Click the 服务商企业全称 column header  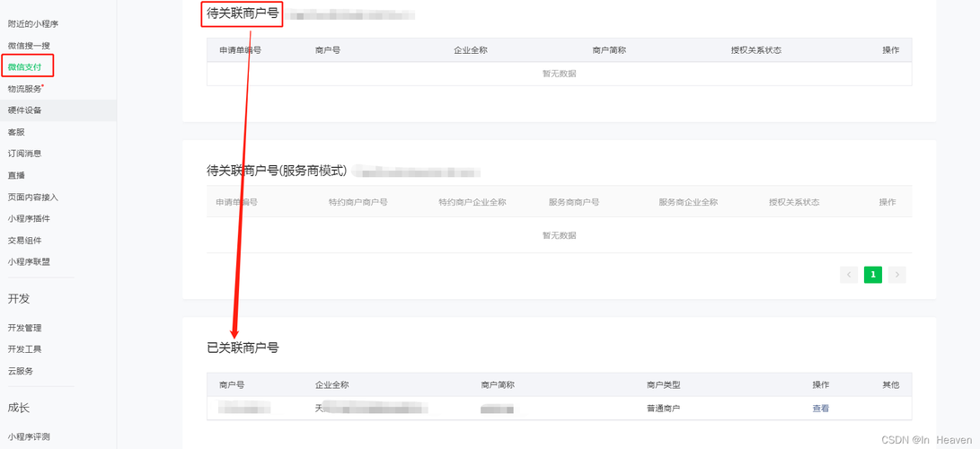(688, 202)
